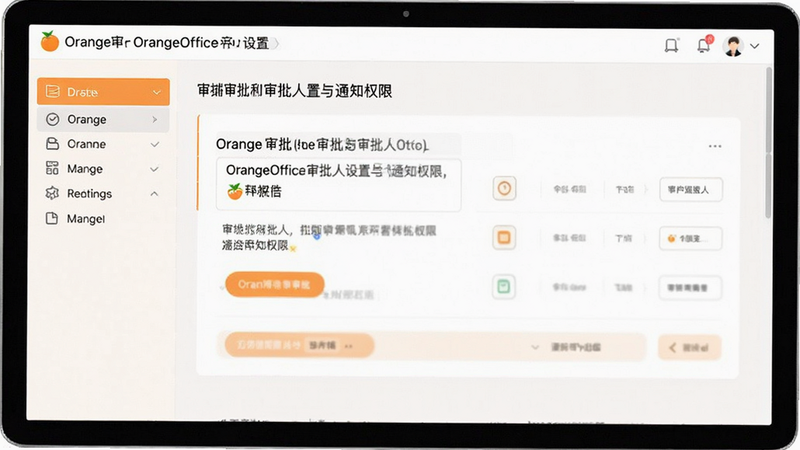Viewport: 800px width, 450px height.
Task: Click the small fruit icon in the card
Action: (235, 191)
